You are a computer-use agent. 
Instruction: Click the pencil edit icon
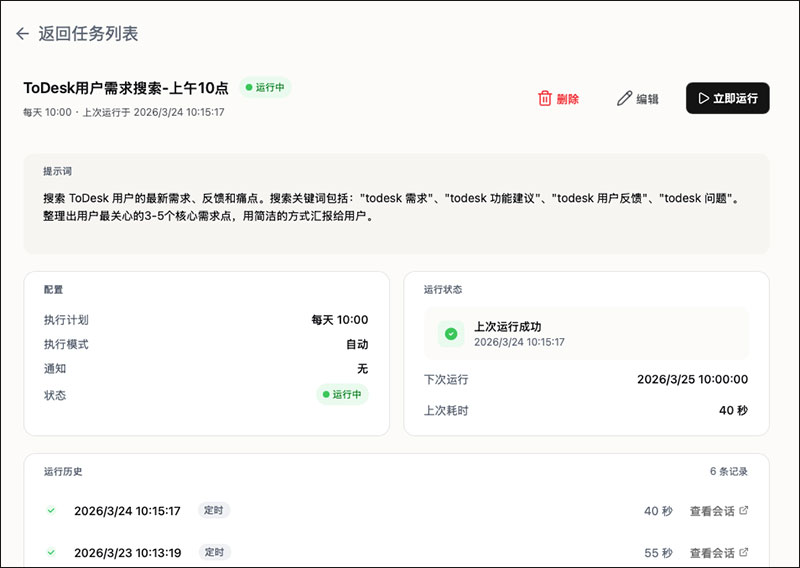pyautogui.click(x=625, y=98)
